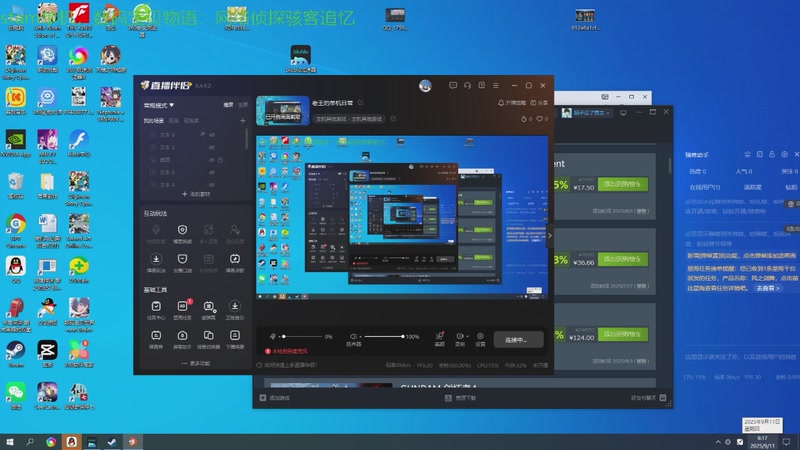Screen dimensions: 800x450
Task: Click the 弹幕点歌 song request icon
Action: coord(235,259)
